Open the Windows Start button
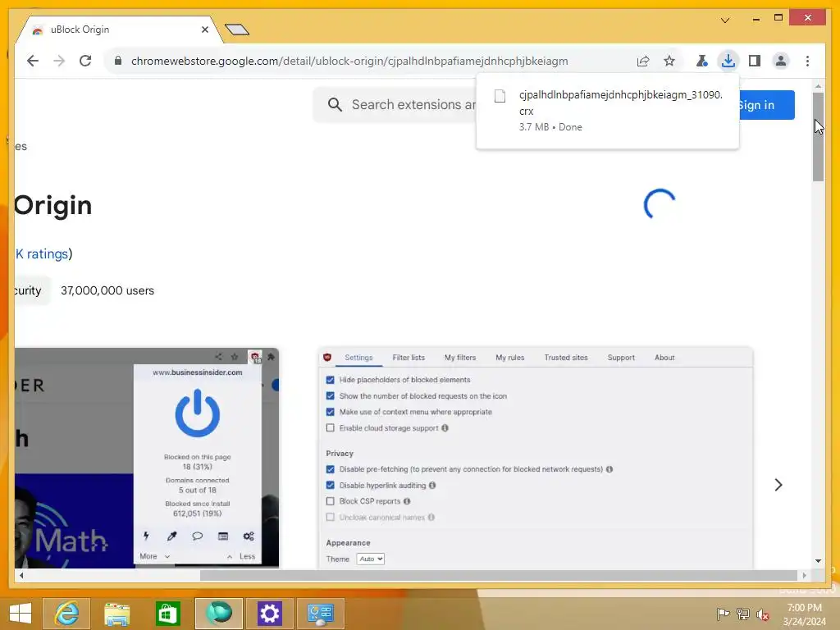Viewport: 840px width, 630px height. coord(21,614)
